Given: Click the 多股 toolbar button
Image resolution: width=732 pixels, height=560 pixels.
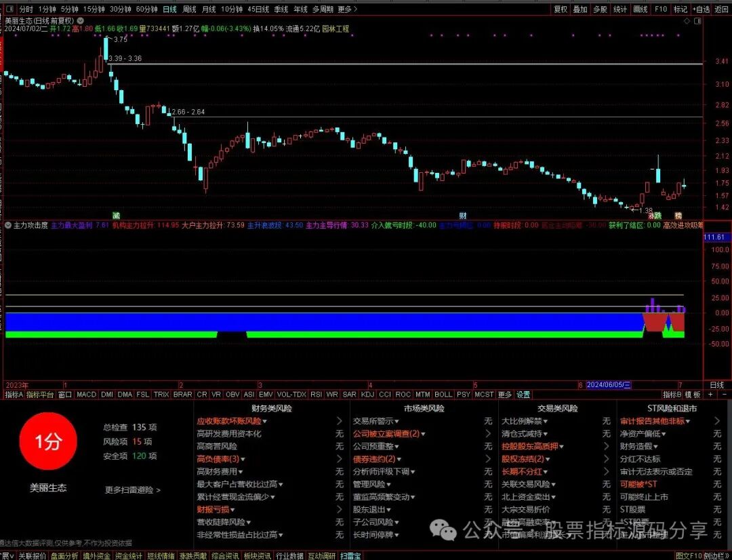Looking at the screenshot, I should [x=601, y=9].
